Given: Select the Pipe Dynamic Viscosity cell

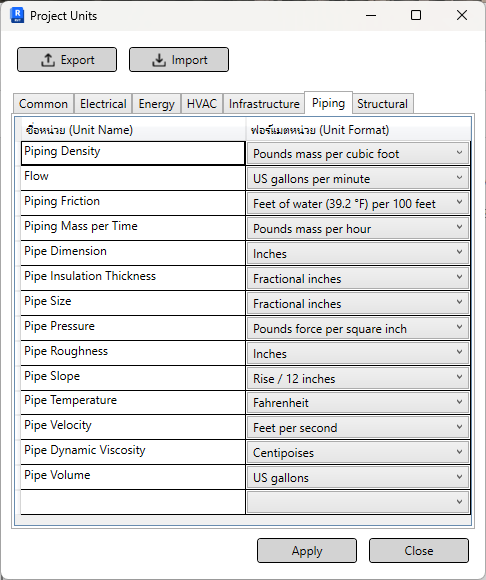Looking at the screenshot, I should [133, 452].
